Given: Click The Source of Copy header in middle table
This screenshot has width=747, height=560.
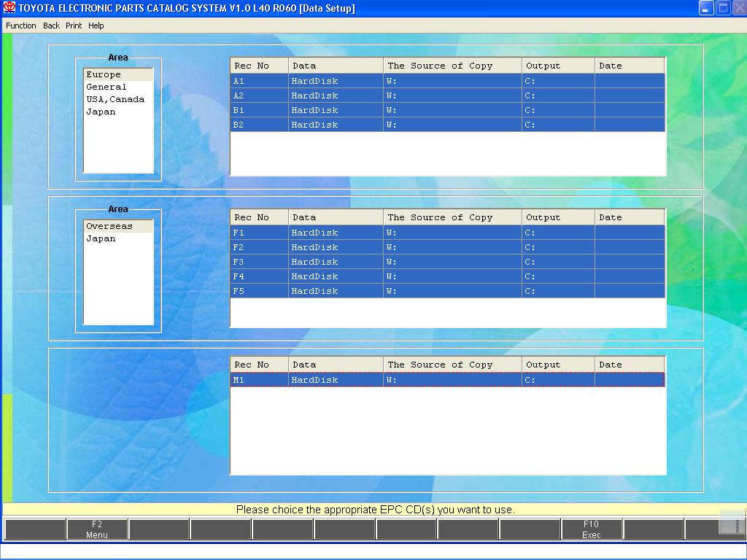Looking at the screenshot, I should click(x=452, y=217).
